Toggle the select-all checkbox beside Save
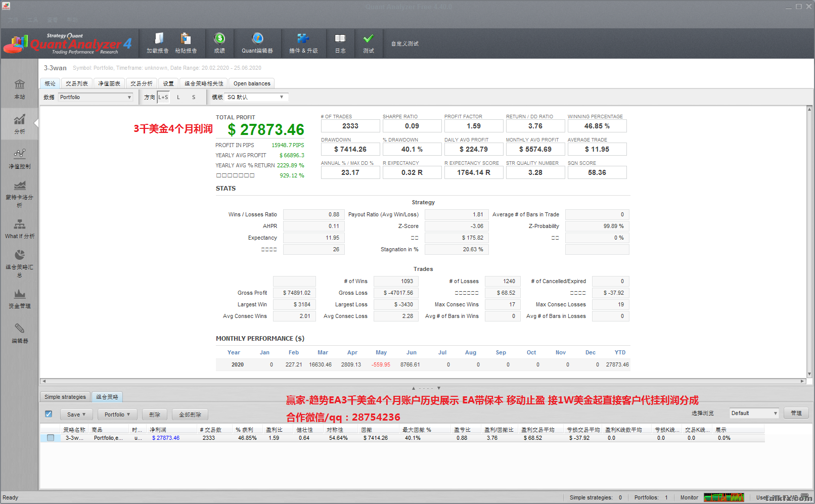This screenshot has width=815, height=504. coord(49,414)
